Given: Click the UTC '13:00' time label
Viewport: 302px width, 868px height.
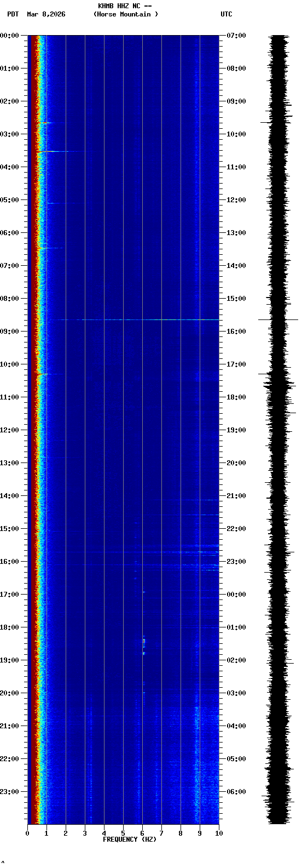Looking at the screenshot, I should 236,233.
